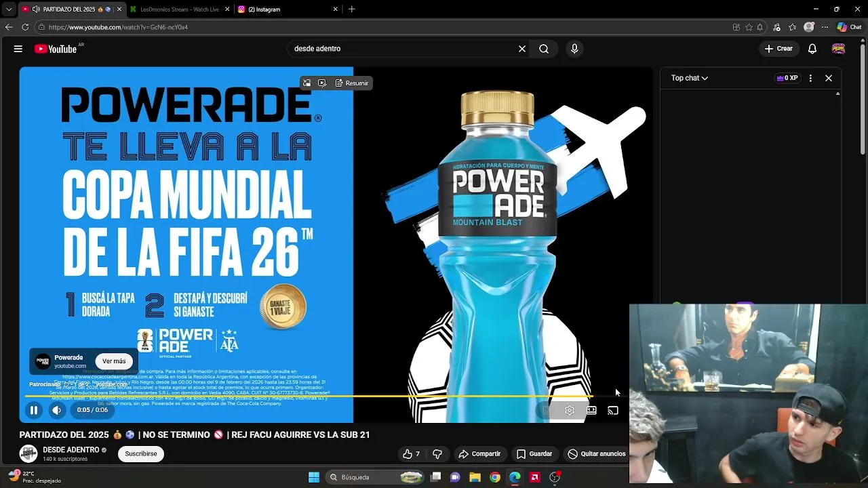The width and height of the screenshot is (868, 488).
Task: Cast video to a TV
Action: pyautogui.click(x=613, y=410)
